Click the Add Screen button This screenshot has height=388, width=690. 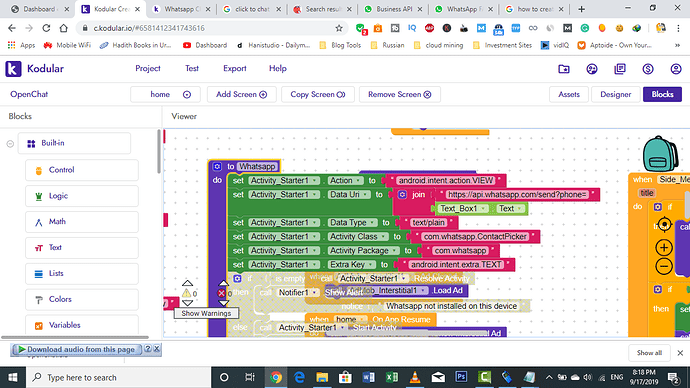(241, 95)
